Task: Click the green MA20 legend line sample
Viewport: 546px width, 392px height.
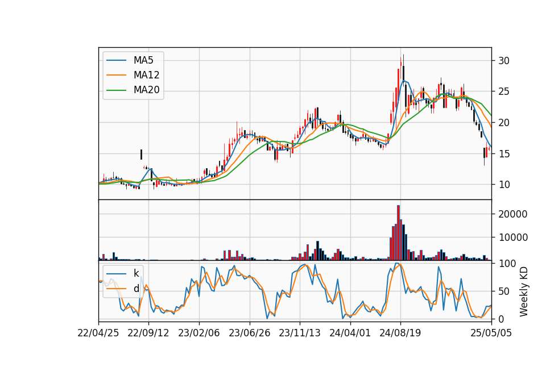Action: click(x=116, y=90)
